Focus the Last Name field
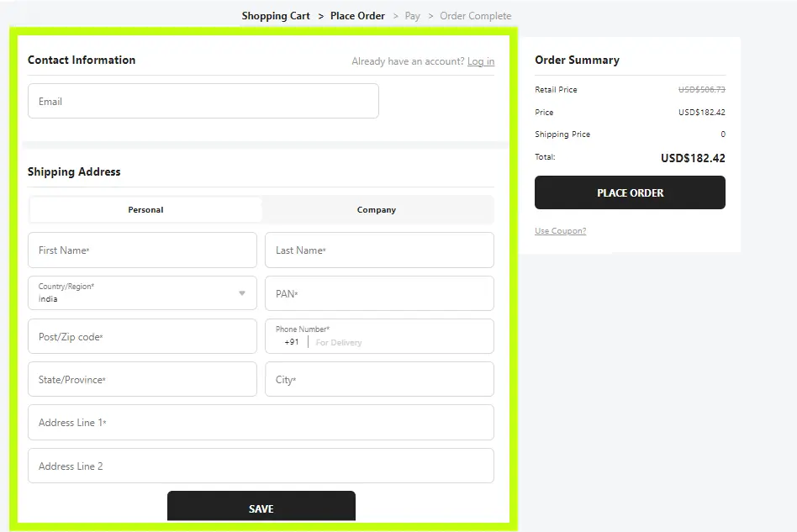Screen dimensions: 797x532 (x=379, y=250)
